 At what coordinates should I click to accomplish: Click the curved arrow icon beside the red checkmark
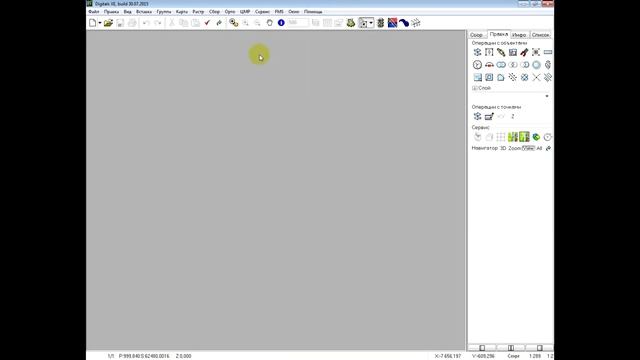click(x=219, y=23)
